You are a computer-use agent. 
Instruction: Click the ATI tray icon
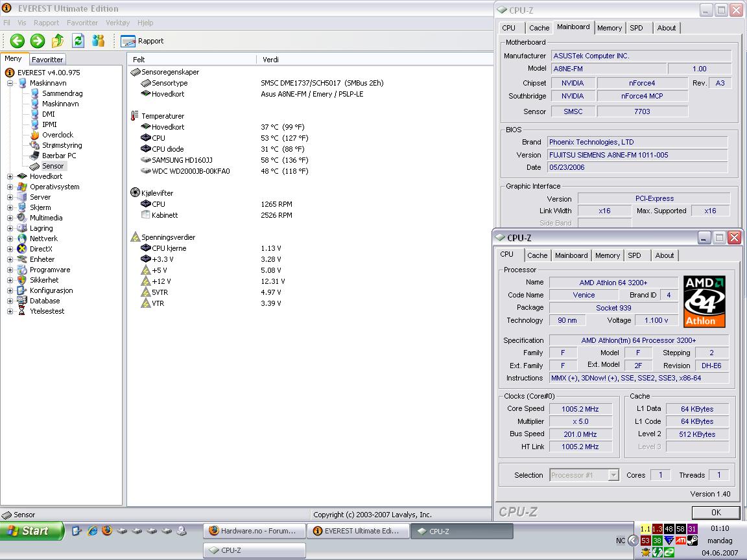pos(681,541)
